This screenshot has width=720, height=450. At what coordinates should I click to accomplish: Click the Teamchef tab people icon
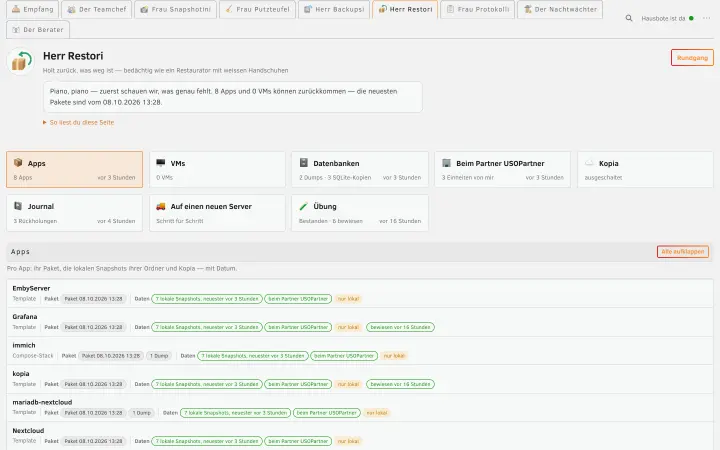tap(71, 9)
